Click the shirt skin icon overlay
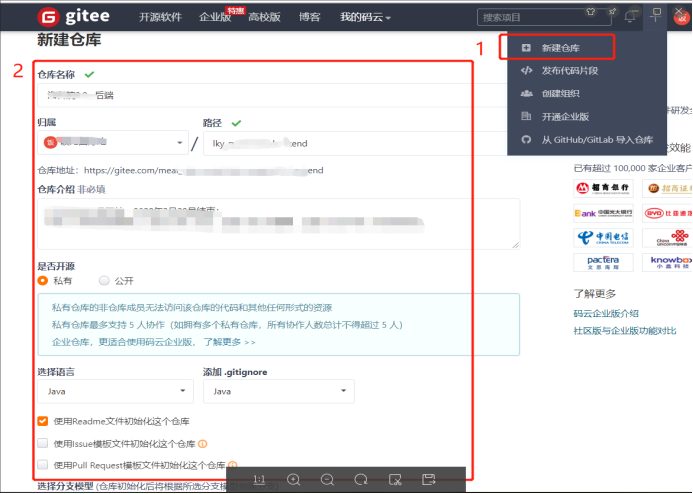 click(590, 11)
